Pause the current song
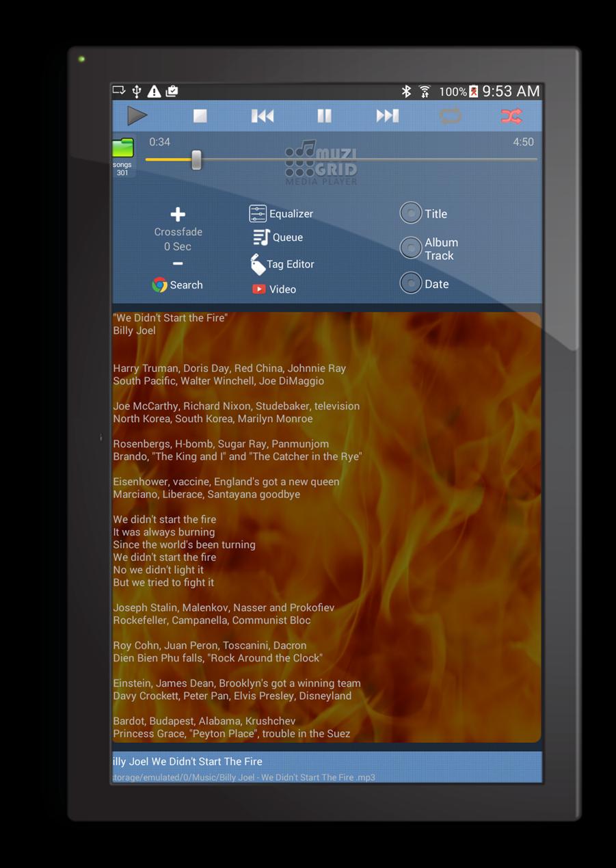This screenshot has height=868, width=616. 324,116
